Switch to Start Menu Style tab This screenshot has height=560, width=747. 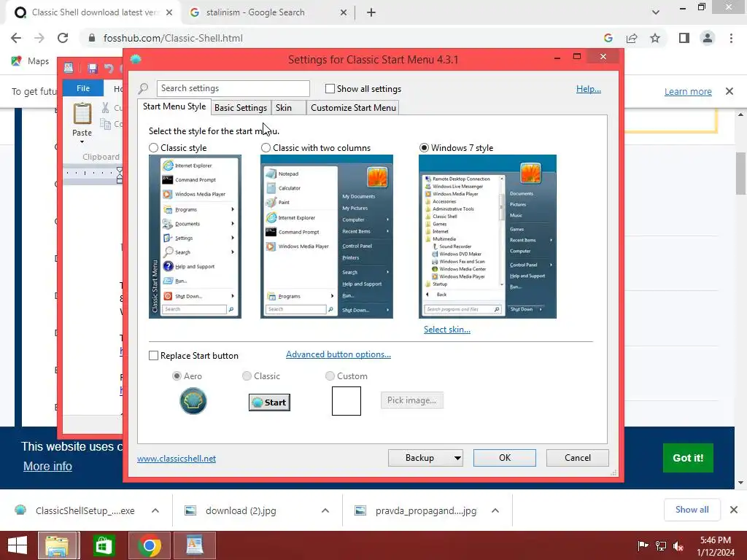click(174, 106)
